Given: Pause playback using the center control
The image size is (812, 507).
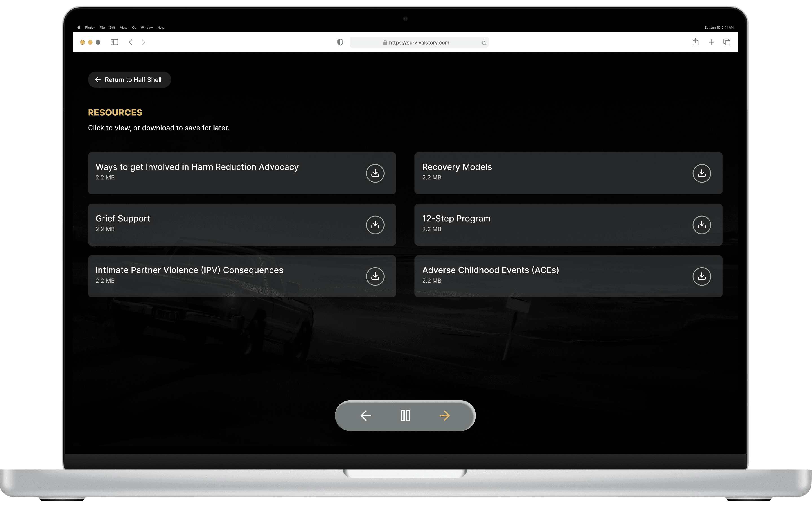Looking at the screenshot, I should 405,415.
